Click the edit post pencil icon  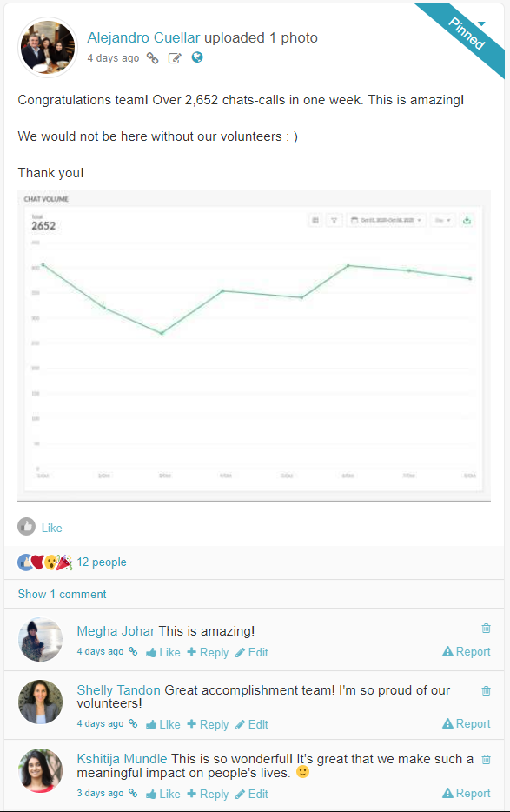point(175,58)
